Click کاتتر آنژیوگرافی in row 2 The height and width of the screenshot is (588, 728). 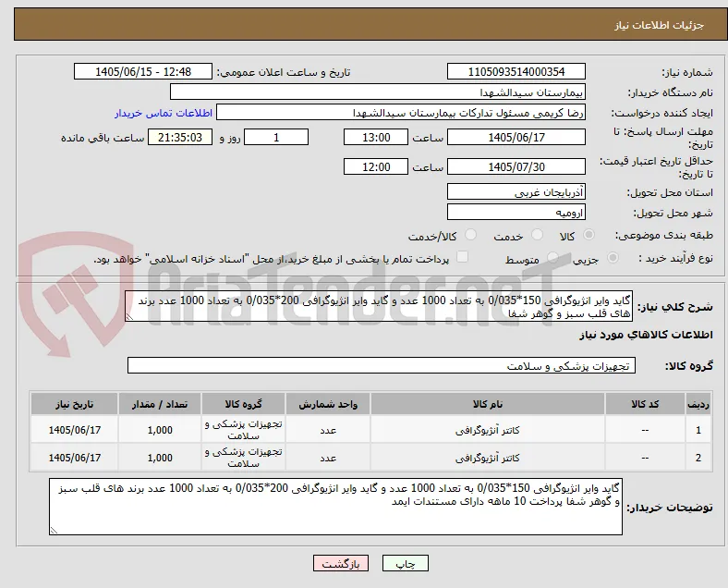(x=488, y=459)
